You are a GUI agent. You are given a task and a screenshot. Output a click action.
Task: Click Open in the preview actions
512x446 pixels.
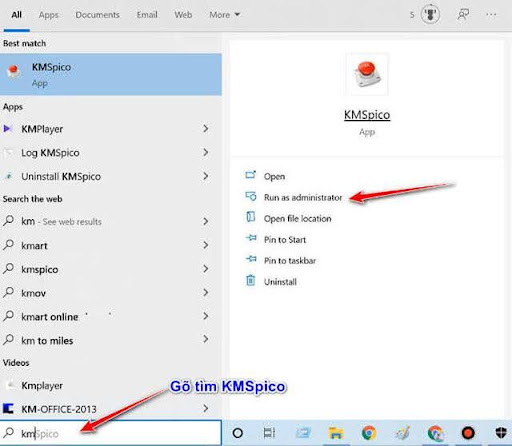click(x=274, y=176)
